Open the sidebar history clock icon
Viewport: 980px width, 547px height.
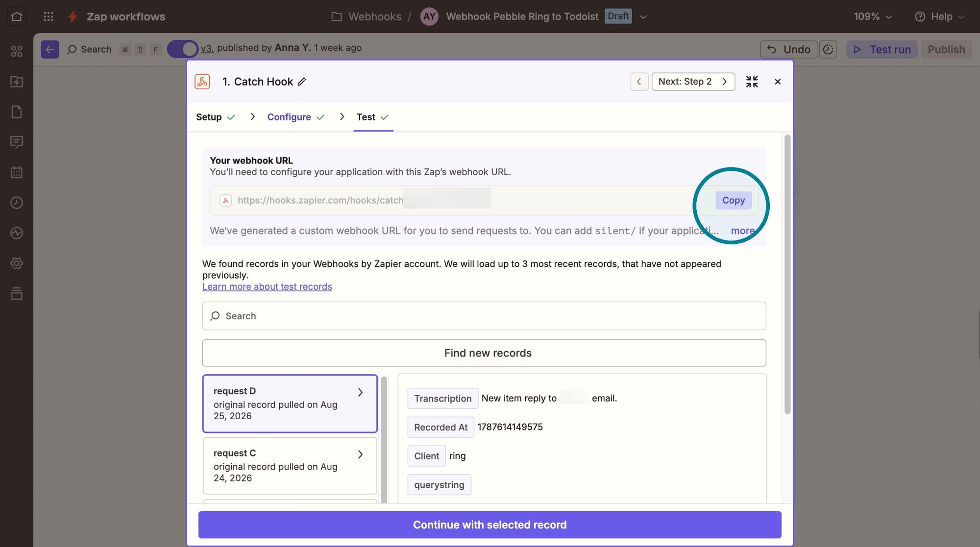[x=17, y=203]
